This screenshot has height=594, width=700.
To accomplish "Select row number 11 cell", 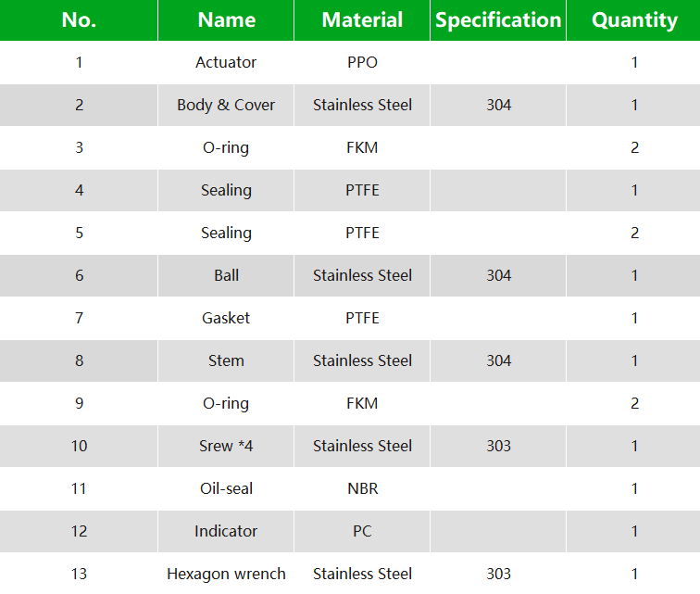I will tap(79, 489).
